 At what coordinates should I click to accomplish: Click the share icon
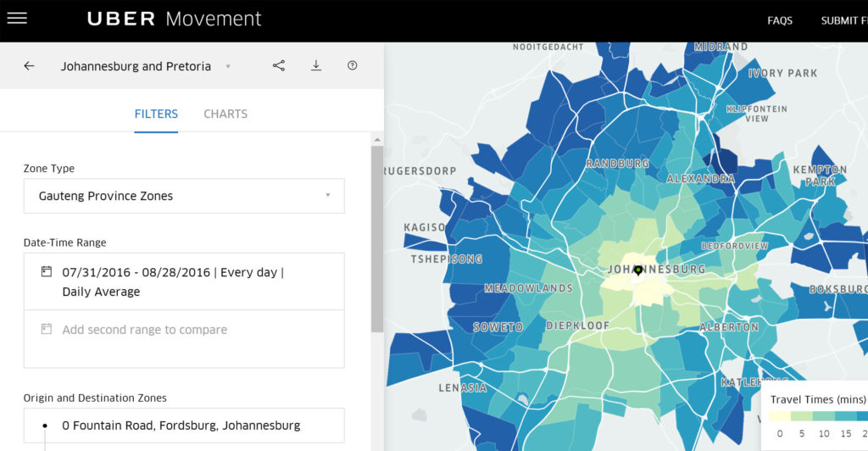tap(279, 66)
